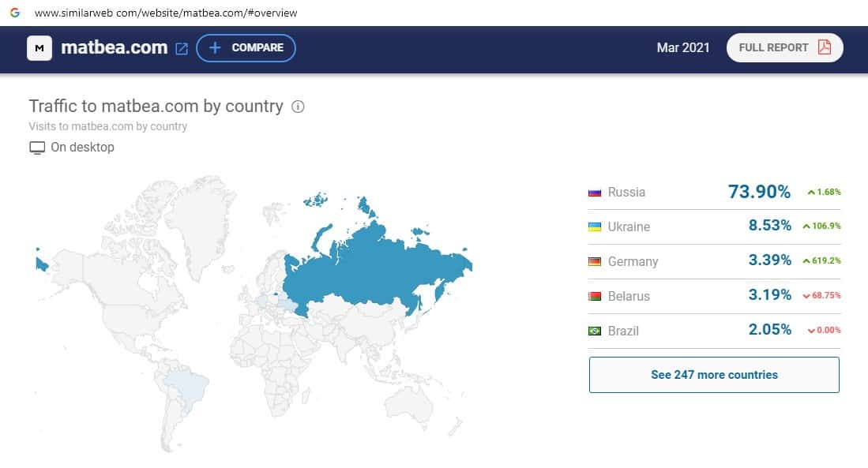
Task: Click the 619.2% change value
Action: pos(826,260)
